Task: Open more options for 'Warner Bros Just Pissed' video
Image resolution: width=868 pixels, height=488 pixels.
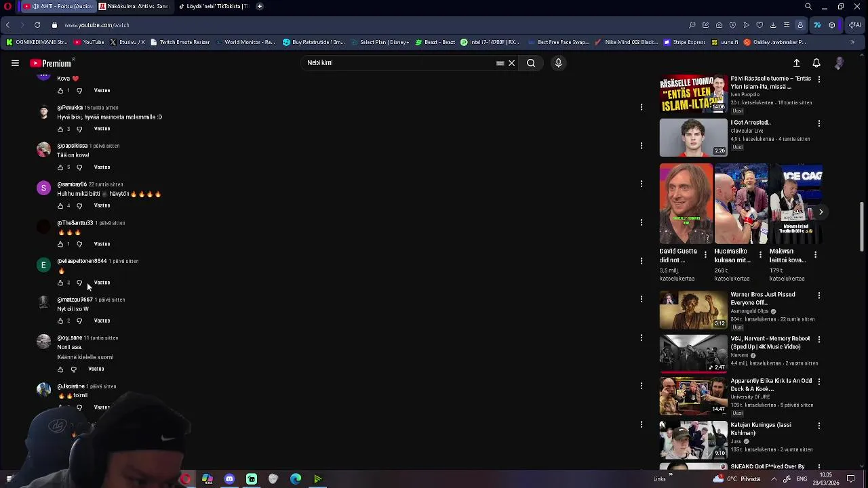Action: pyautogui.click(x=819, y=296)
